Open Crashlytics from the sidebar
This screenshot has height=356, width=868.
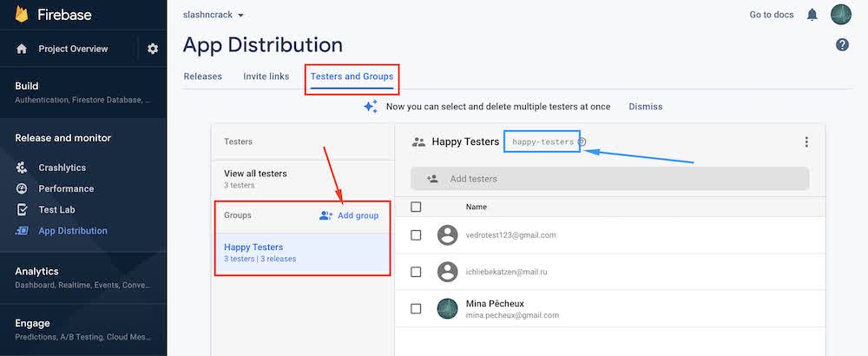point(62,168)
